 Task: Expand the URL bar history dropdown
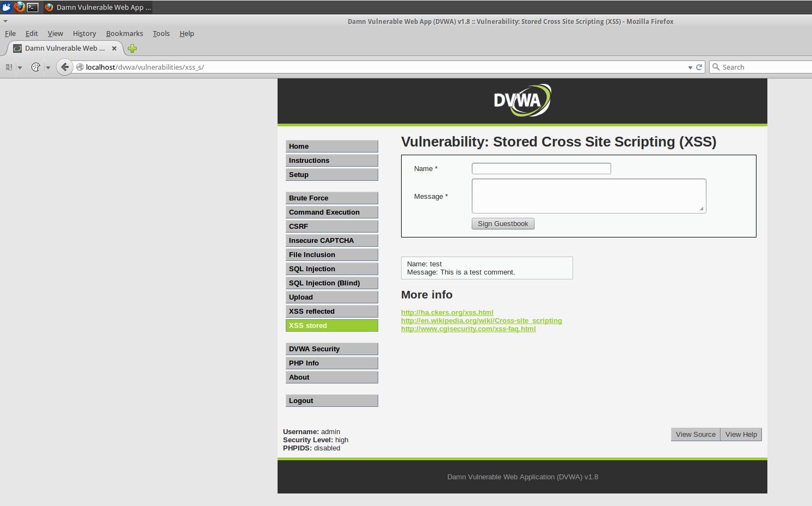point(690,67)
